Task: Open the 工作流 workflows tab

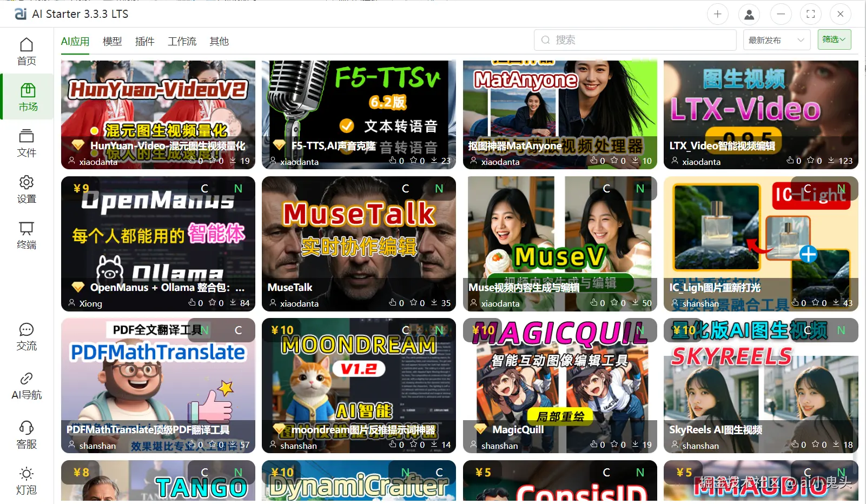Action: (182, 42)
